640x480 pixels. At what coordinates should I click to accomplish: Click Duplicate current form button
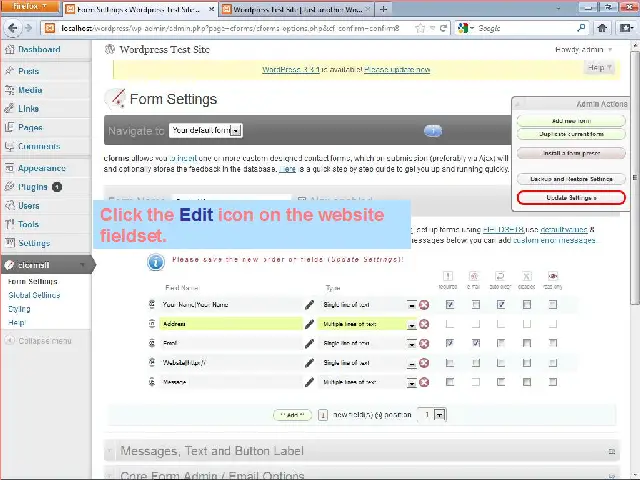coord(571,134)
